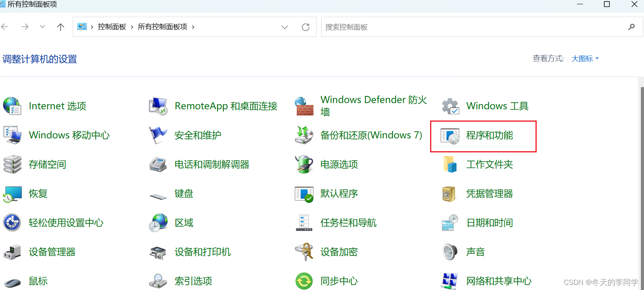Image resolution: width=644 pixels, height=290 pixels.
Task: Open the 安全和维护 flag icon
Action: (158, 135)
